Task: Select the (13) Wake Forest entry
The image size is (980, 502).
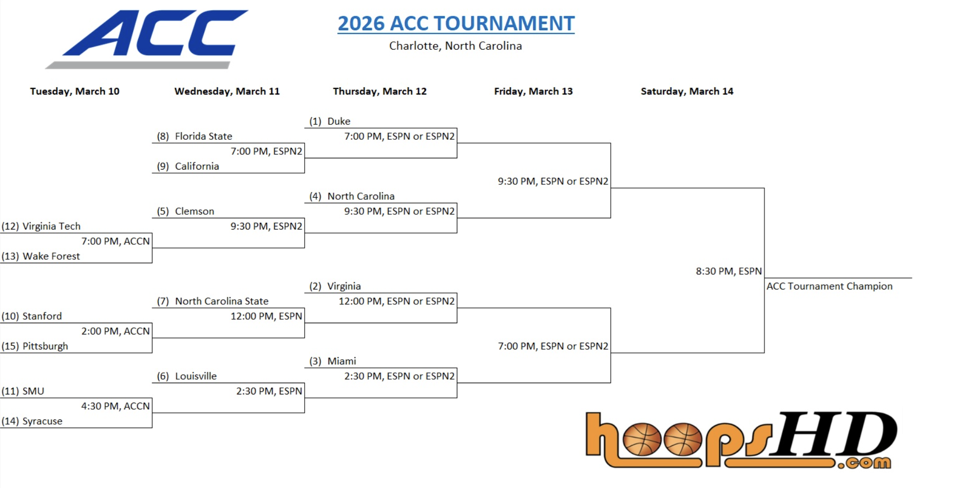Action: 41,256
